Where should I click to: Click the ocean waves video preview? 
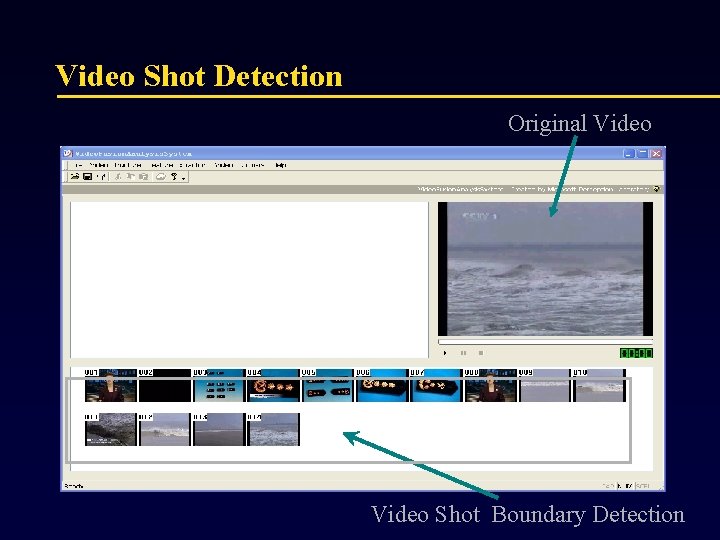545,269
